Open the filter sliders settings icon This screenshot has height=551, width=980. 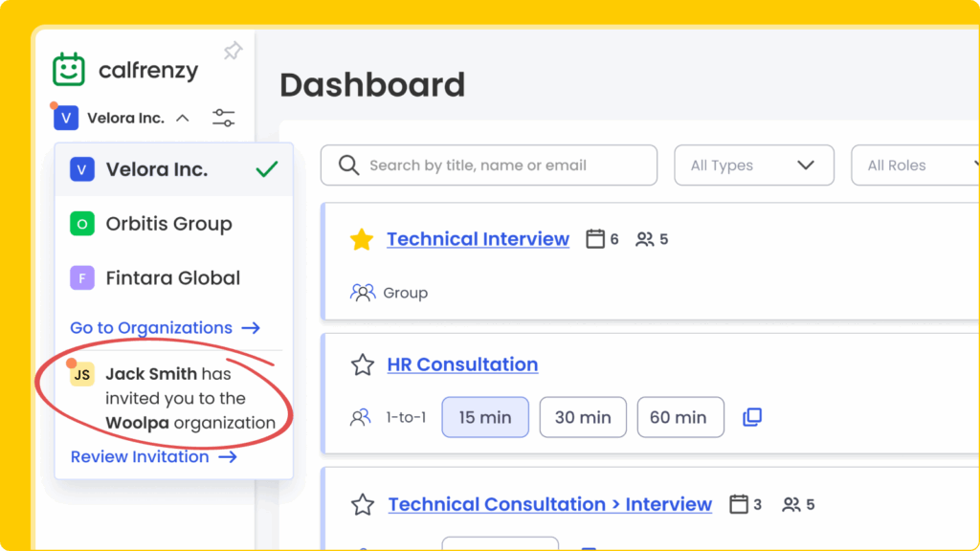click(224, 119)
